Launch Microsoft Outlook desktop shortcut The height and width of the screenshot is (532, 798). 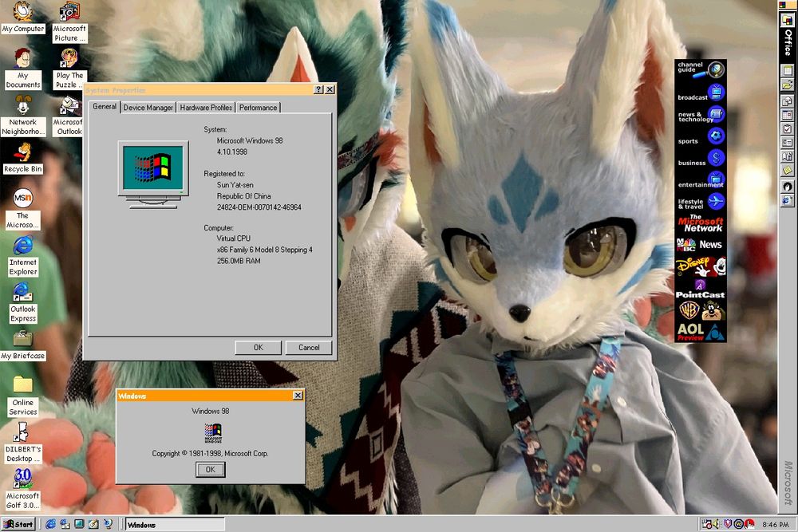[x=69, y=115]
